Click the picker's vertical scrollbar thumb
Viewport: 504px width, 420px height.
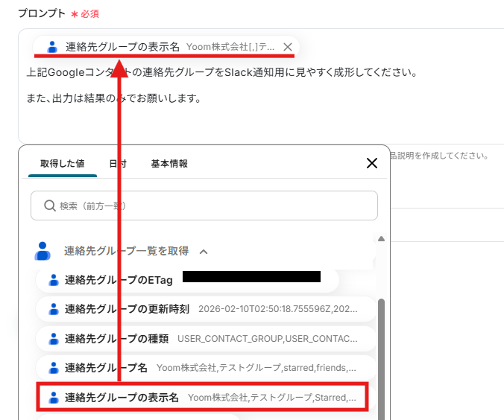point(381,359)
